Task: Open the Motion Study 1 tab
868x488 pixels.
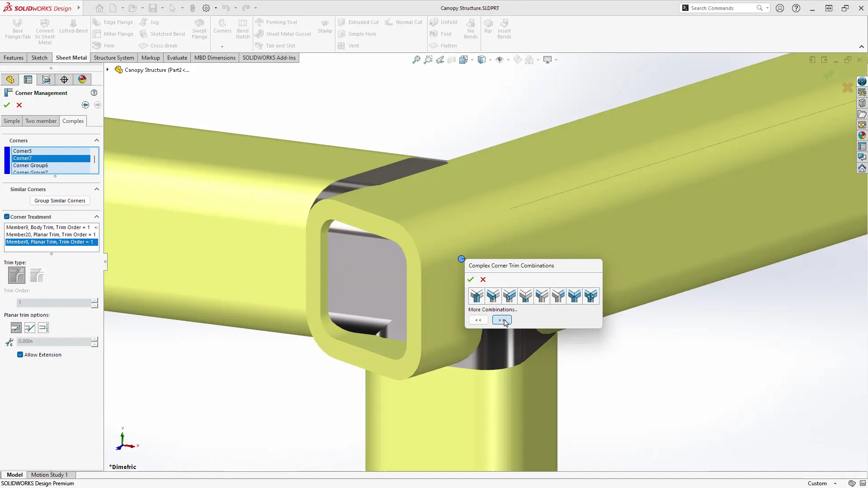Action: point(50,474)
